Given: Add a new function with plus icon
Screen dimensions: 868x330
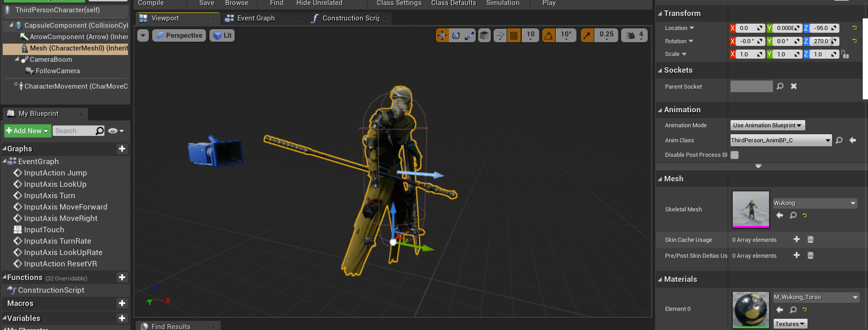Looking at the screenshot, I should pyautogui.click(x=122, y=277).
